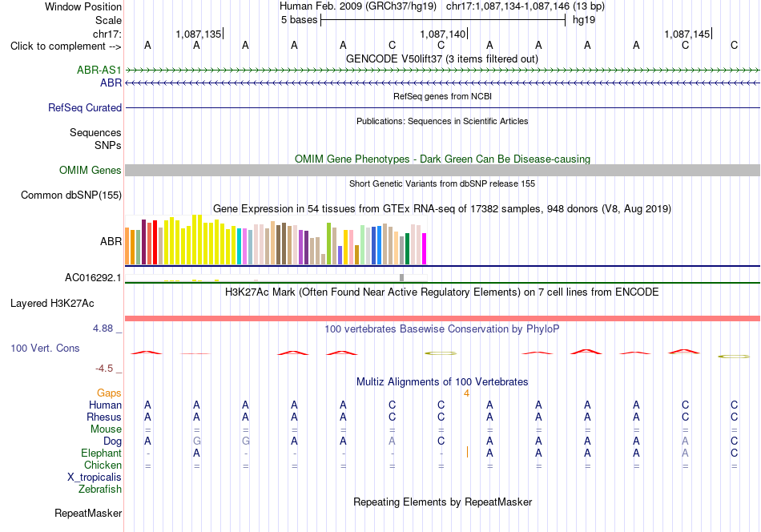This screenshot has width=761, height=532.
Task: Click the Chicken species label
Action: click(103, 465)
